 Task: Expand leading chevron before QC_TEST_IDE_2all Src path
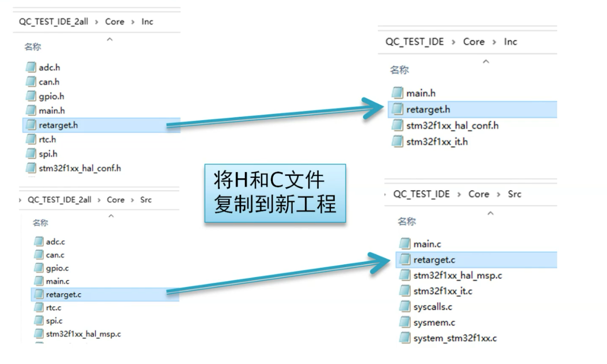20,200
